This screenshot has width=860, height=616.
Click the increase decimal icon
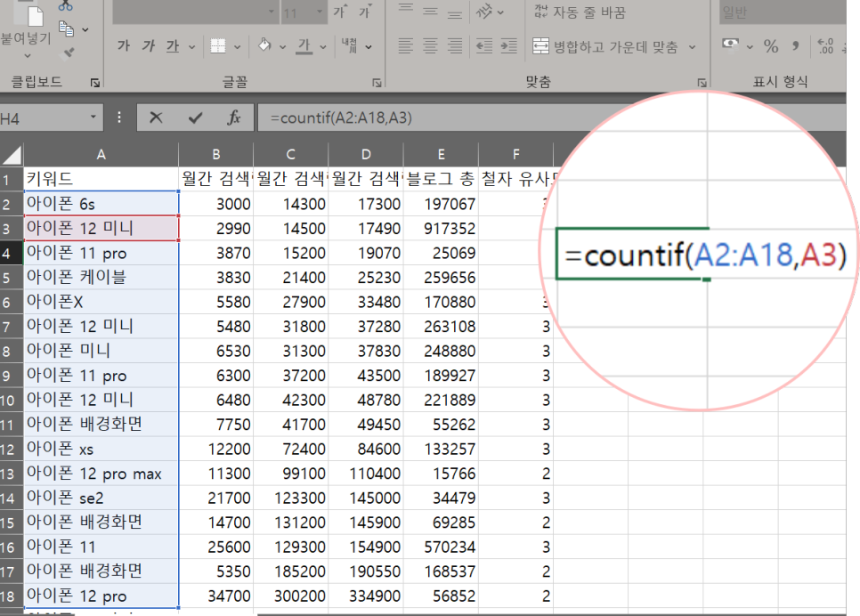[825, 46]
